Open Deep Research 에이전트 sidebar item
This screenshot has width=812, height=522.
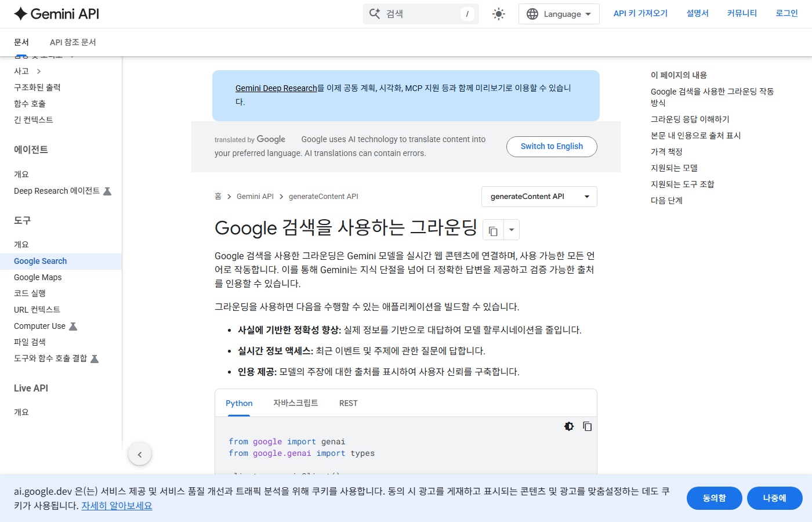(x=57, y=191)
